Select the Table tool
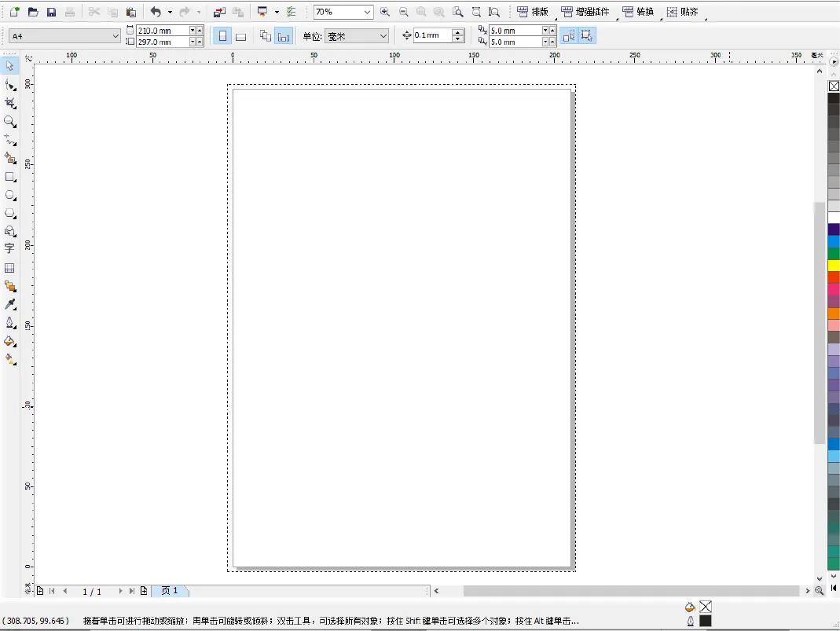The height and width of the screenshot is (631, 840). click(x=9, y=268)
